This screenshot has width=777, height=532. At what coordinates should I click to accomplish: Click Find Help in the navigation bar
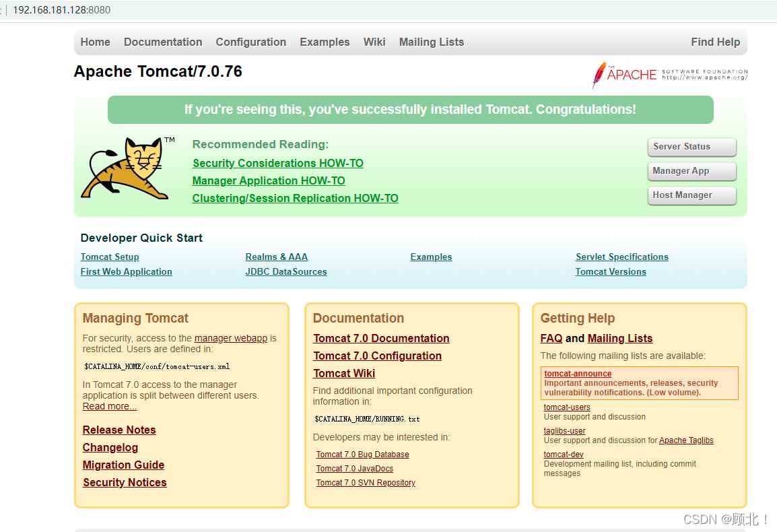[x=715, y=42]
